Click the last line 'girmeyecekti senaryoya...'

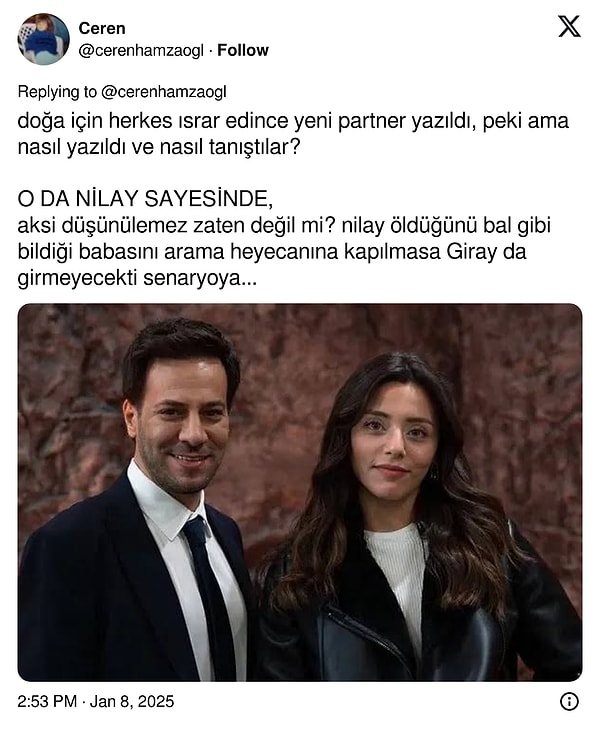coord(137,278)
